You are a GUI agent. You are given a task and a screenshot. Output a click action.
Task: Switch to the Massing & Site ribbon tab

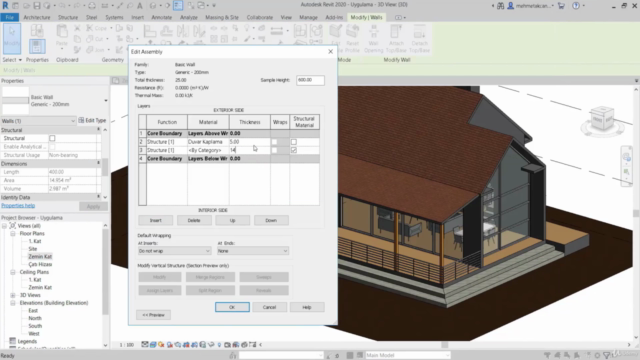(x=222, y=17)
